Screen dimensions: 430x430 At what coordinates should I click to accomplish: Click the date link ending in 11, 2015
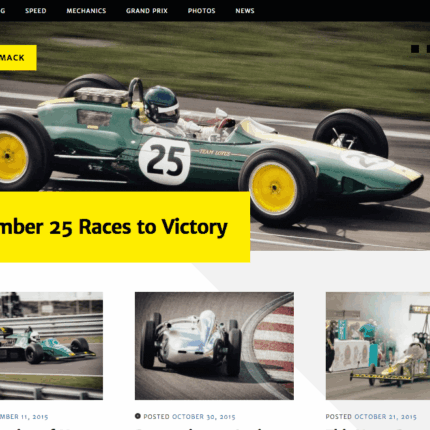24,417
